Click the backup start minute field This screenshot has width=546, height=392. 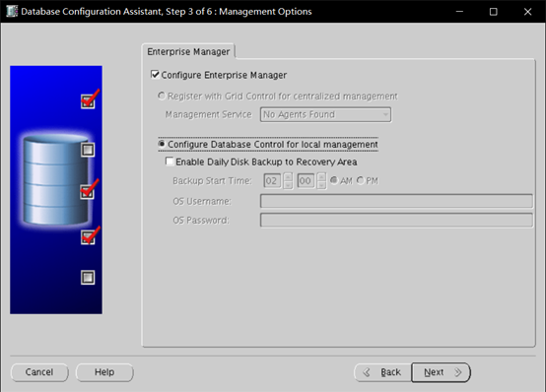(306, 180)
